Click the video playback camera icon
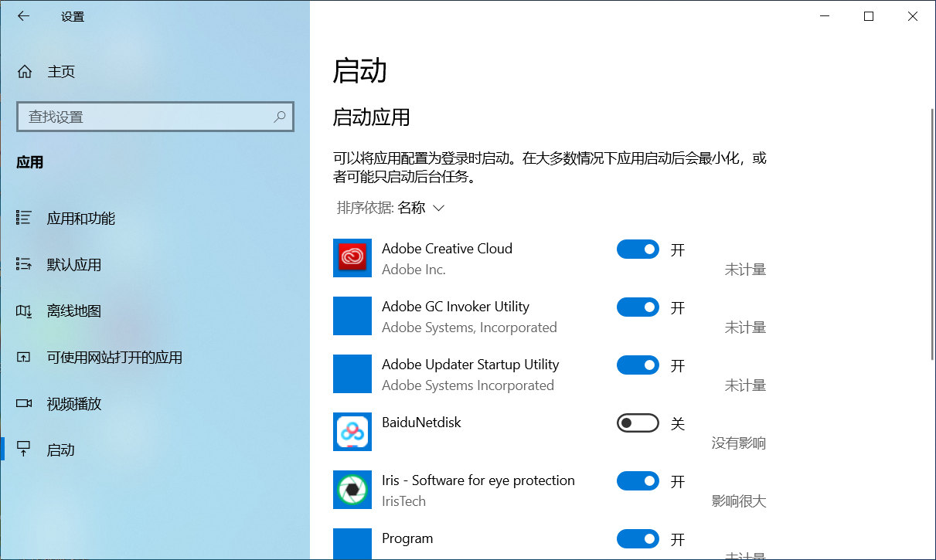This screenshot has width=936, height=560. 24,403
